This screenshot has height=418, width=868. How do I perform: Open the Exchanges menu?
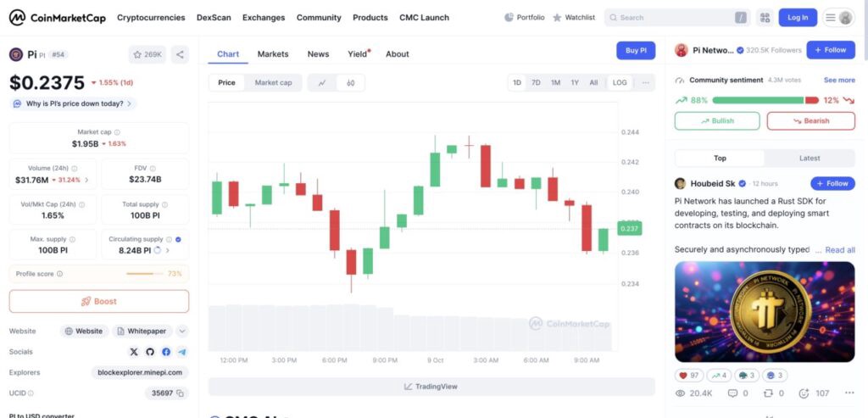click(264, 18)
